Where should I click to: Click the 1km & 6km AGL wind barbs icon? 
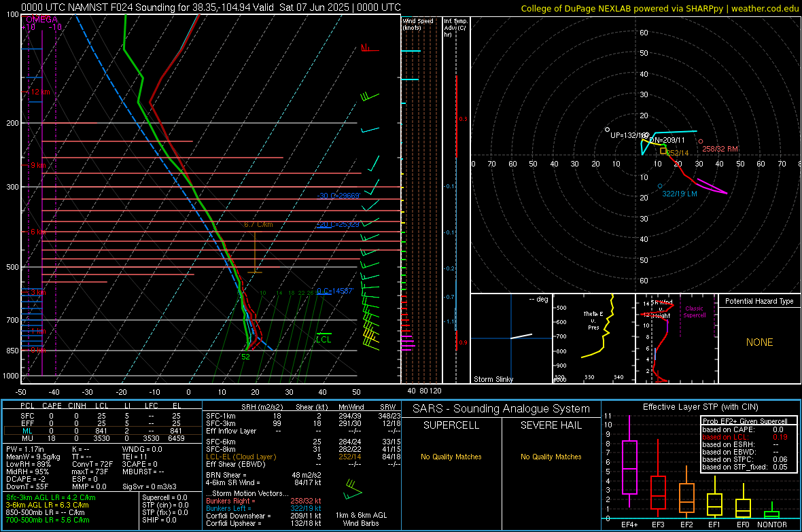pos(353,490)
